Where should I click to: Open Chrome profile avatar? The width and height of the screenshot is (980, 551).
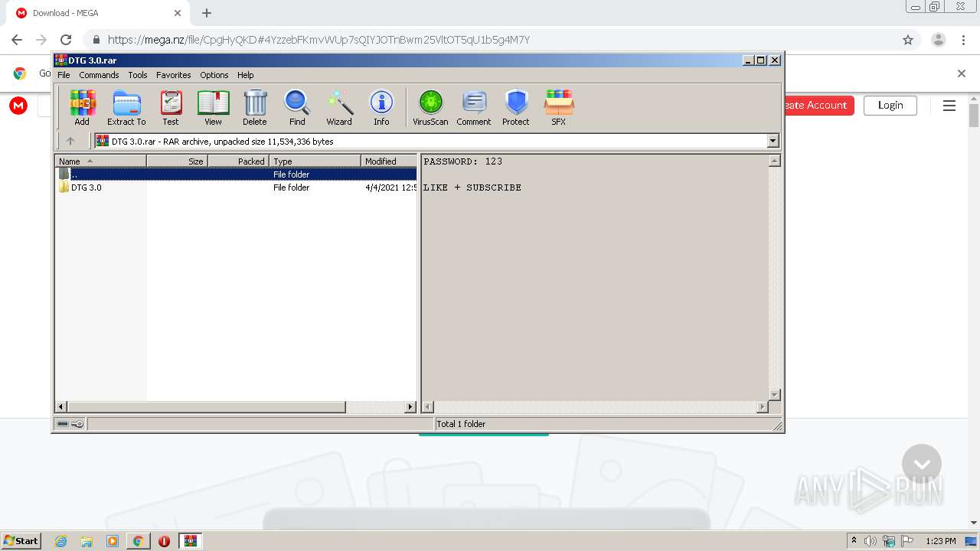coord(939,40)
